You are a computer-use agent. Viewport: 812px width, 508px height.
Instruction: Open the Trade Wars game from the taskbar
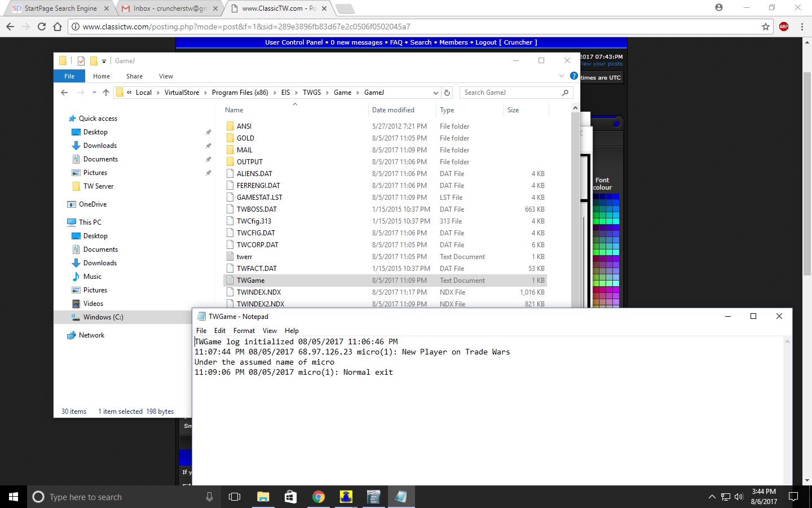[x=346, y=497]
